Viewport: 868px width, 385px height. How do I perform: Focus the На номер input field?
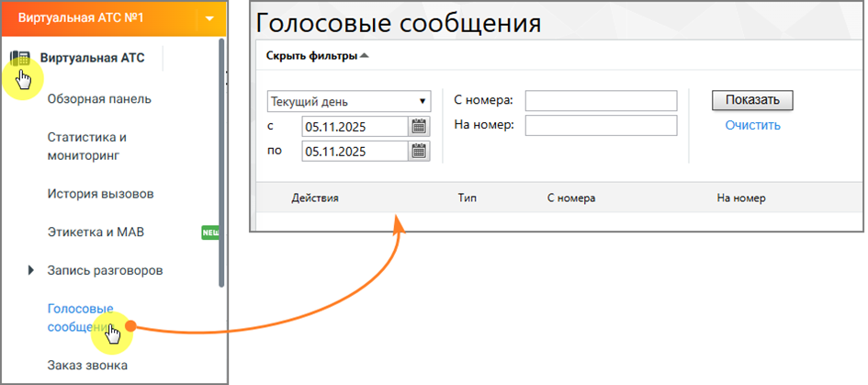click(602, 125)
